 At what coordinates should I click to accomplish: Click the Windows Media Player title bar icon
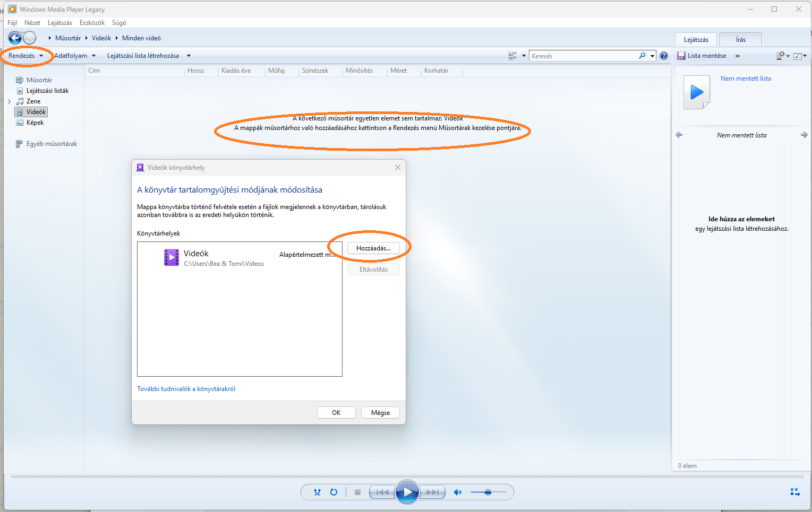(12, 9)
